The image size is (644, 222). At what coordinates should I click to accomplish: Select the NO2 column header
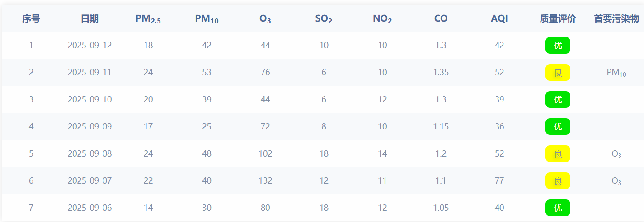[382, 19]
